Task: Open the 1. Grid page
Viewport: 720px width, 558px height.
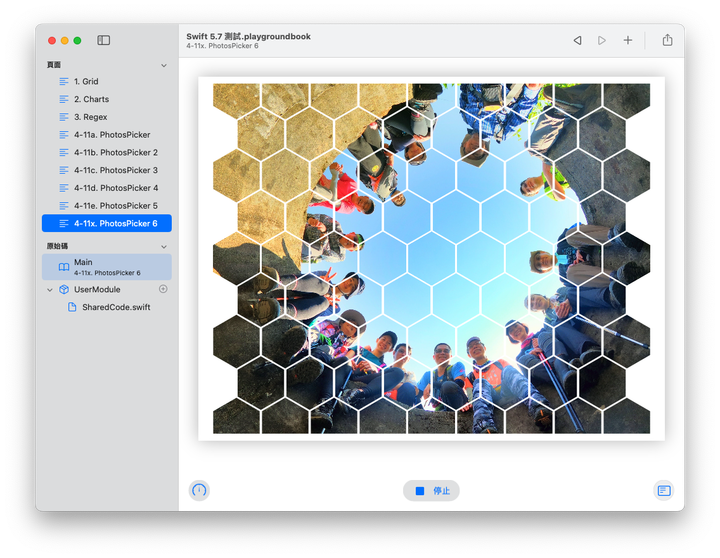Action: (x=107, y=81)
